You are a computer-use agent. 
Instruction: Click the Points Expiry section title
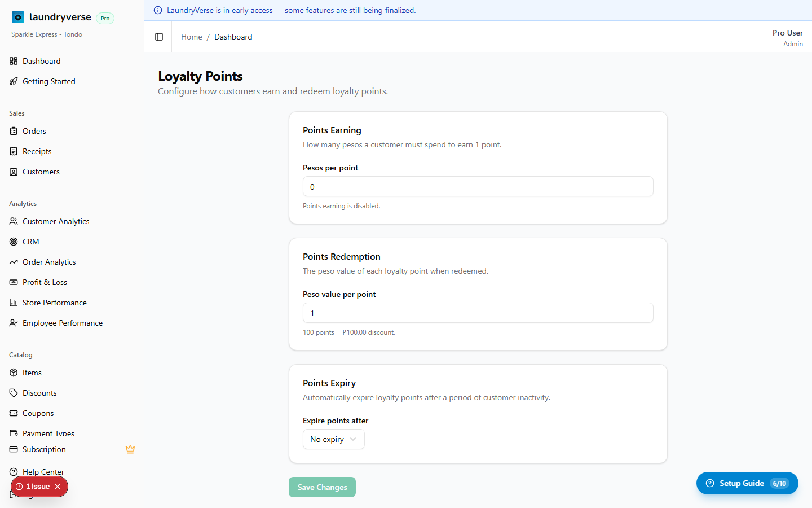[329, 383]
